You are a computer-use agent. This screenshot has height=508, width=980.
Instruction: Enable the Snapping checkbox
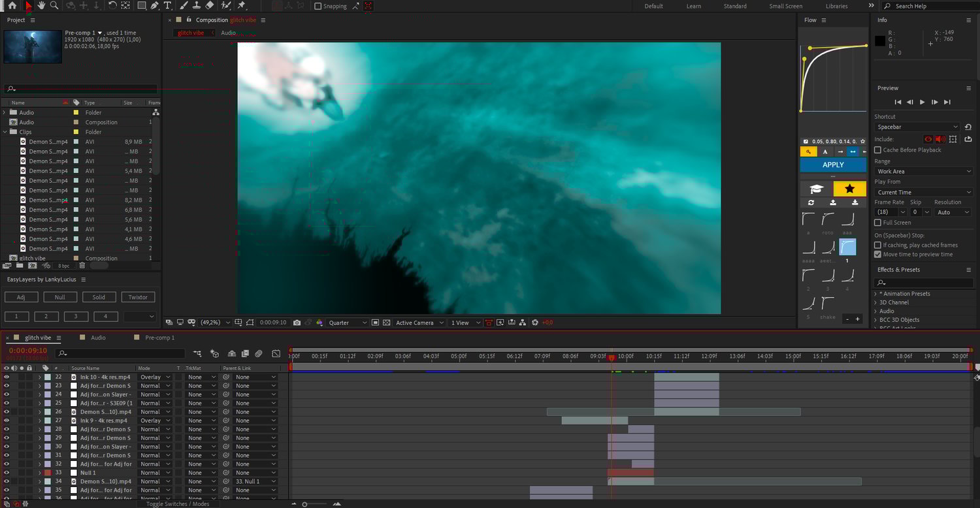pyautogui.click(x=318, y=6)
